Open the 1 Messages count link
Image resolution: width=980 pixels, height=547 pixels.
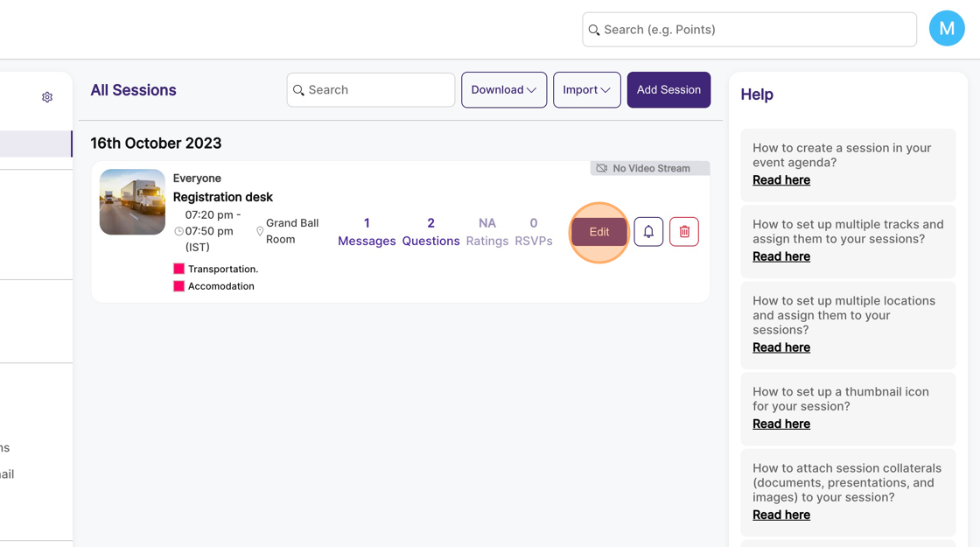367,232
